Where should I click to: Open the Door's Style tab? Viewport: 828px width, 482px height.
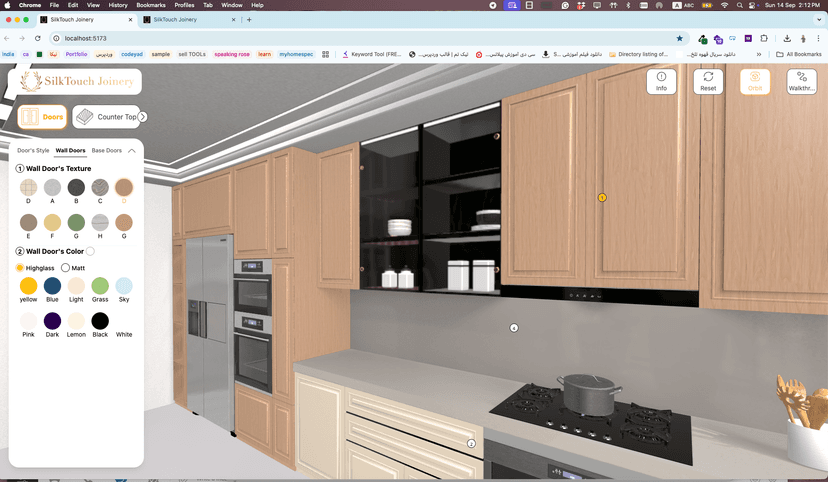coord(33,150)
